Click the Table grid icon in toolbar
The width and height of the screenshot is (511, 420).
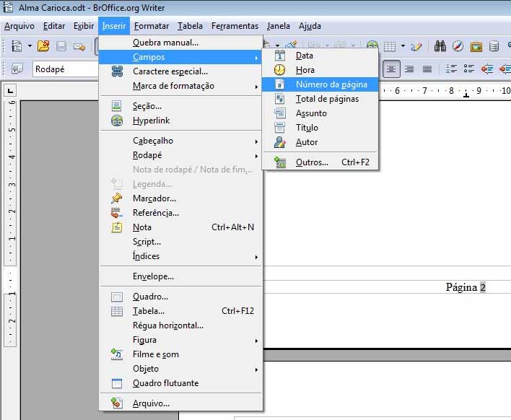pos(390,47)
